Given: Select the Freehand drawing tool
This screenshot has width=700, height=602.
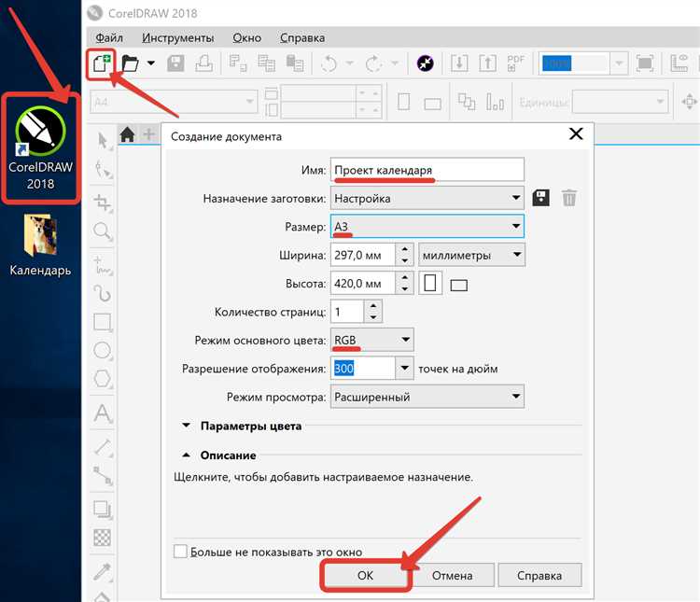Looking at the screenshot, I should tap(103, 265).
